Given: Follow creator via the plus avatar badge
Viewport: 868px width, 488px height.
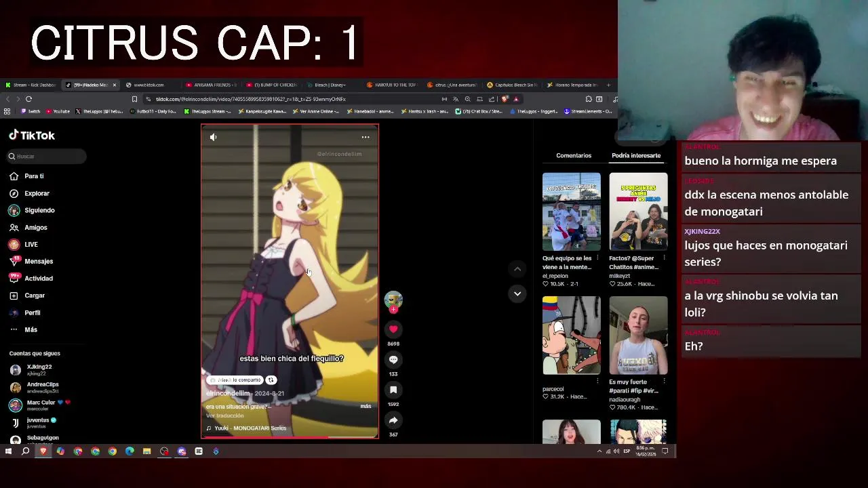Looking at the screenshot, I should click(393, 310).
